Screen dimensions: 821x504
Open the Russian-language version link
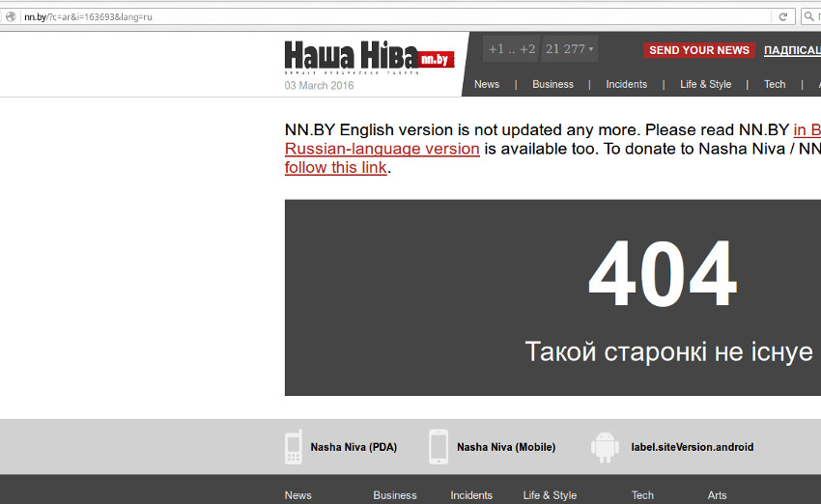point(382,149)
